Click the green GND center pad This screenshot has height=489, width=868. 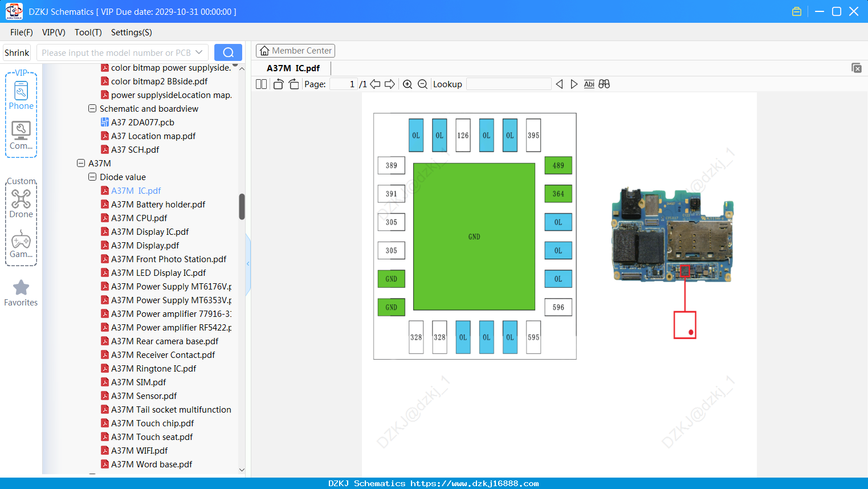(474, 237)
